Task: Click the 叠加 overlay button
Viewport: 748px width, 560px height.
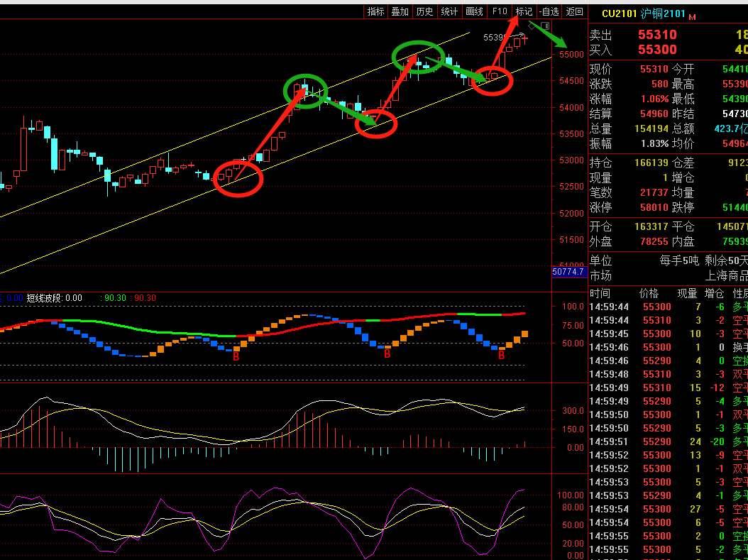Action: click(400, 11)
